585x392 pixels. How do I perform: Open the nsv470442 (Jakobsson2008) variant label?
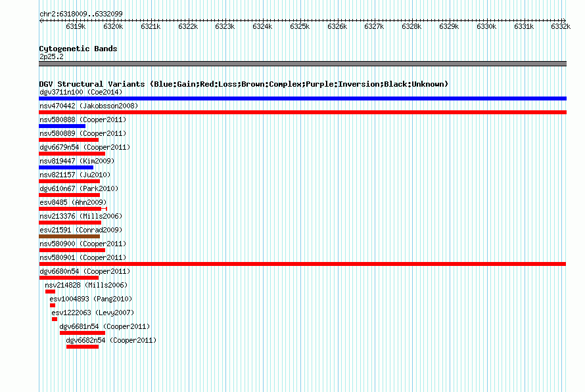point(89,106)
